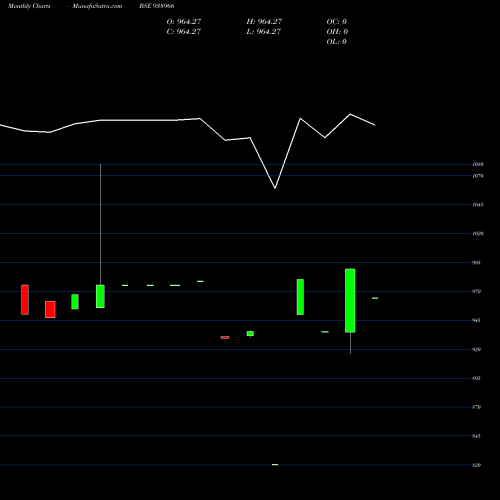Screen dimensions: 500x500
Task: Click the 'Monthly Charts' title text
Action: coord(29,6)
